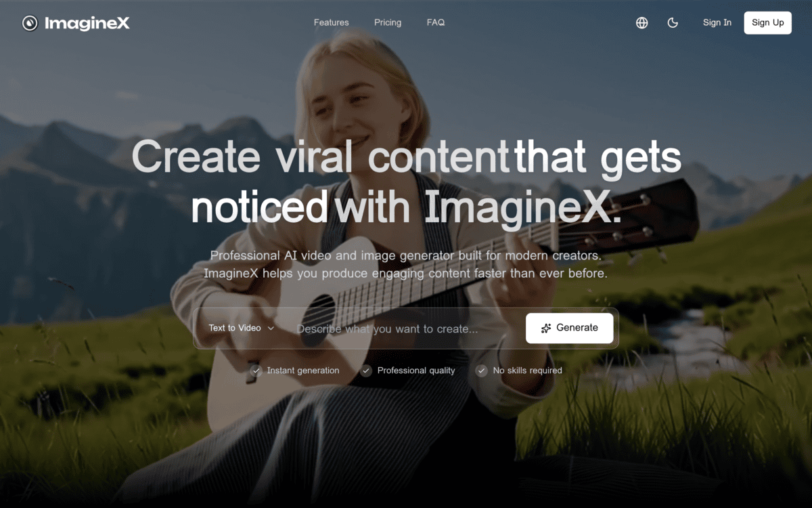The image size is (812, 508).
Task: Click the No skills required label
Action: [x=528, y=371]
